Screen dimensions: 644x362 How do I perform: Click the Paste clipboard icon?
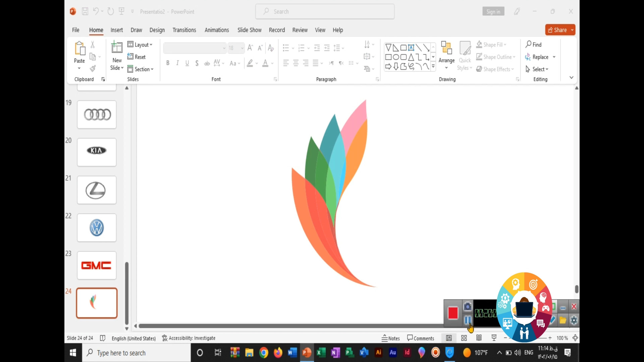tap(79, 48)
